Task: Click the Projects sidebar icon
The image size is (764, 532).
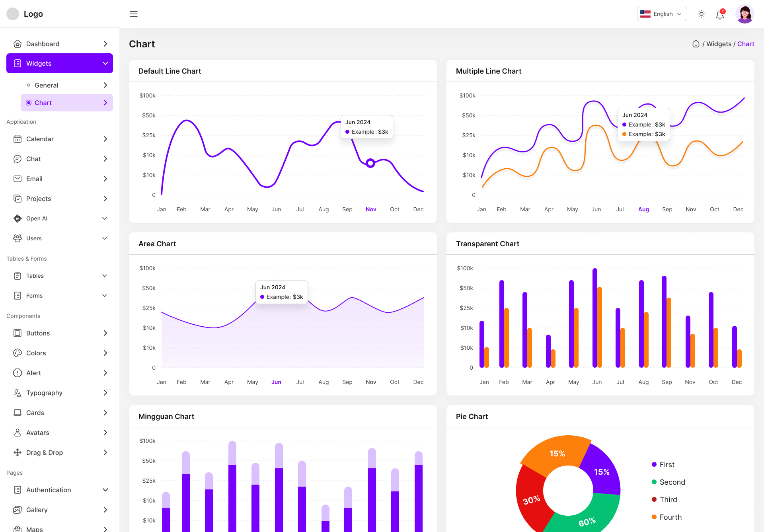Action: click(x=18, y=199)
